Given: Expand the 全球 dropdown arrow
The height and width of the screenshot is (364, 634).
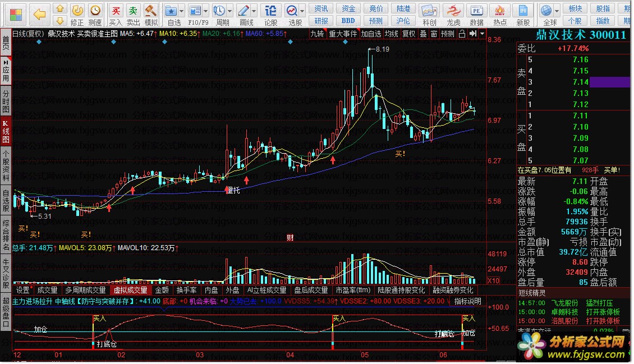Looking at the screenshot, I should pos(557,11).
